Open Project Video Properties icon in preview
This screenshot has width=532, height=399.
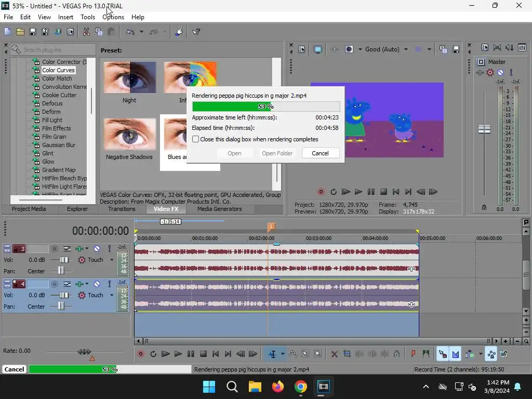(302, 49)
